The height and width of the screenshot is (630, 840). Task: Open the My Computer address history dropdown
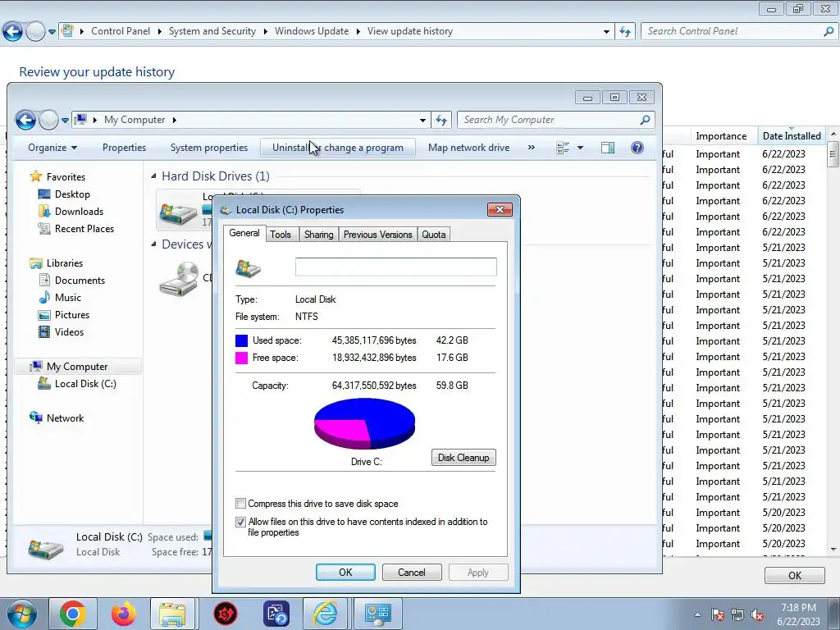(422, 120)
